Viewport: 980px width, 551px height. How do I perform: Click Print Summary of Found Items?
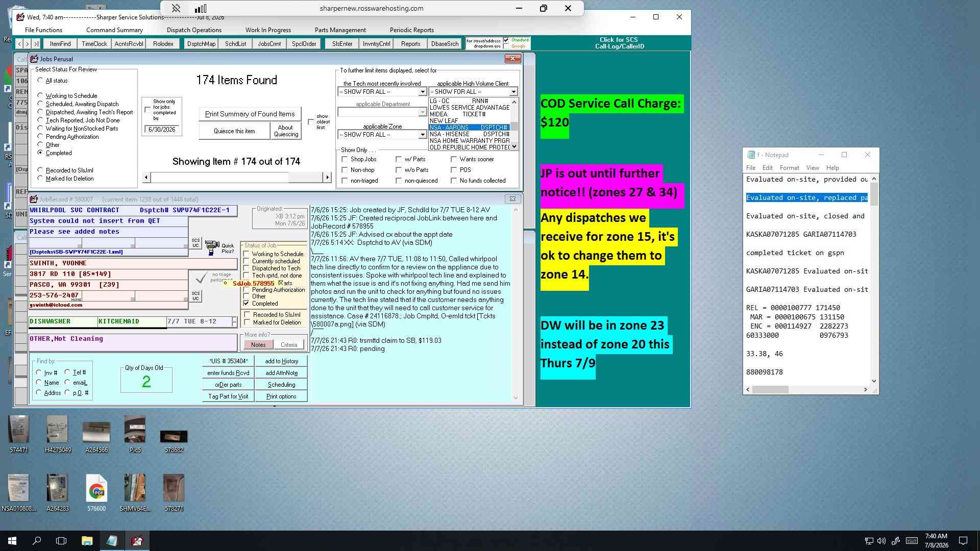(250, 114)
